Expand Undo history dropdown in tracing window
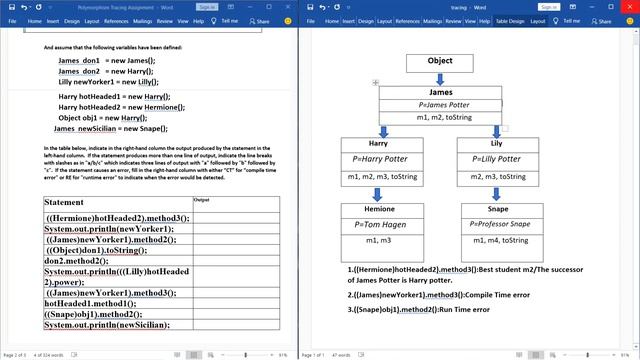 point(329,7)
